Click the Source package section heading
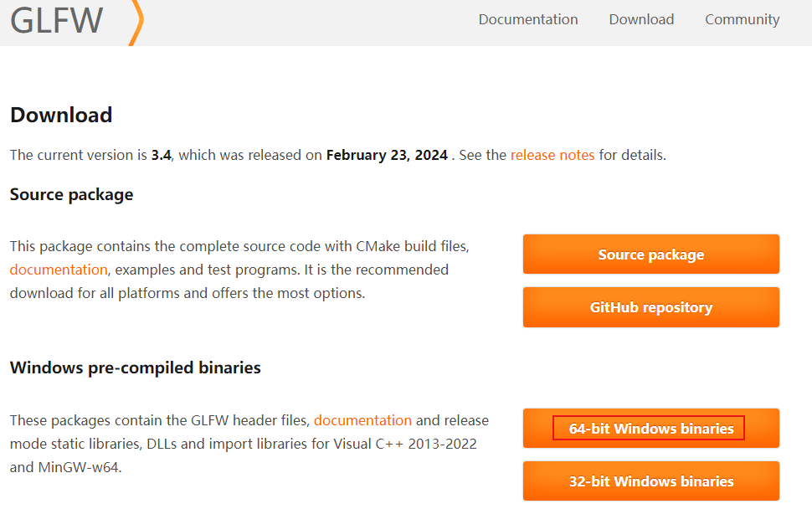 tap(71, 194)
